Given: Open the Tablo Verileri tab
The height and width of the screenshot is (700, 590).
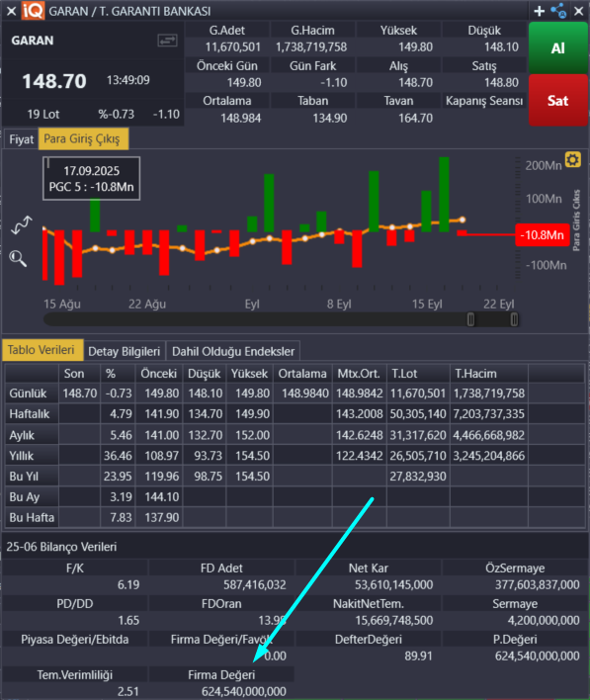Looking at the screenshot, I should point(42,350).
